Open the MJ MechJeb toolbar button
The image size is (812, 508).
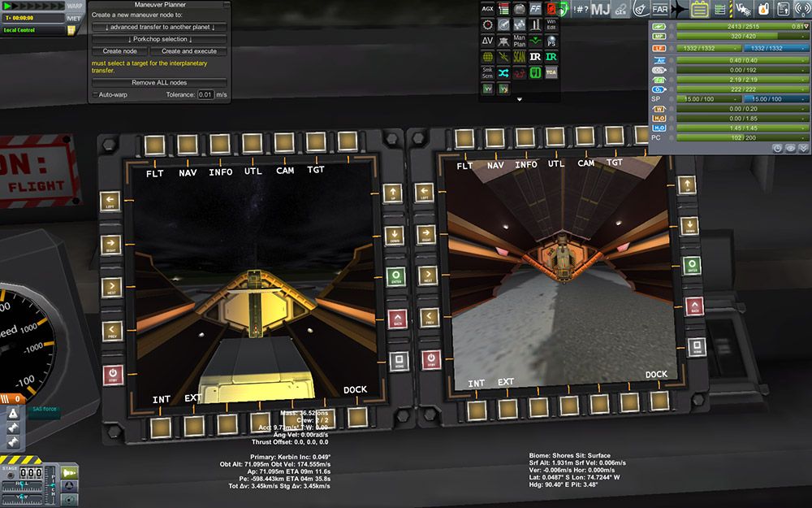(600, 9)
